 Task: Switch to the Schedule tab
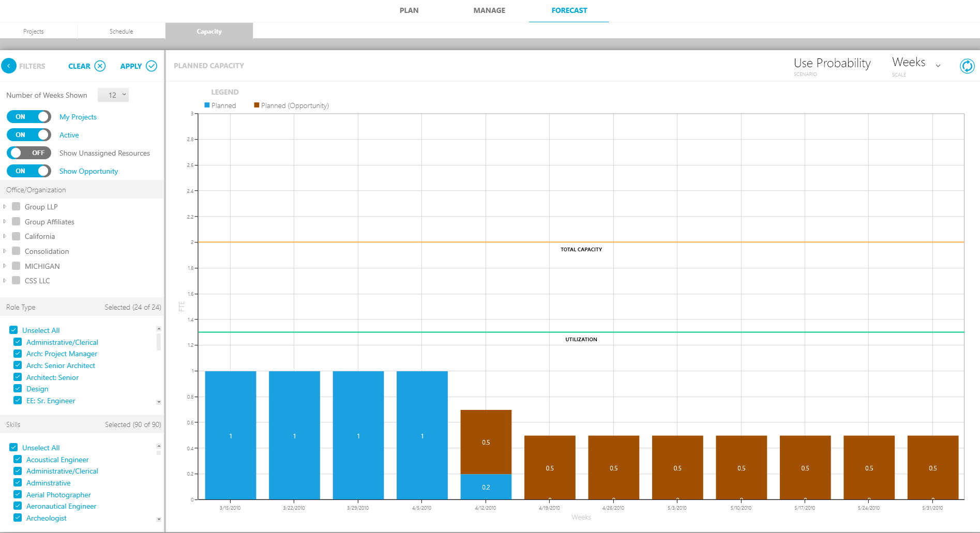click(120, 31)
